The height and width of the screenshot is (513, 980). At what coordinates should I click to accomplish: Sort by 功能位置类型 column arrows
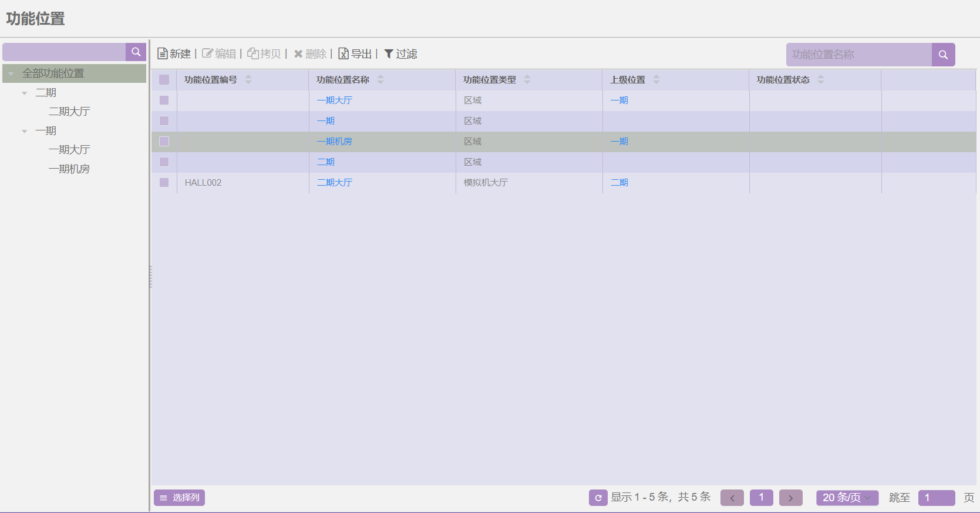point(527,79)
